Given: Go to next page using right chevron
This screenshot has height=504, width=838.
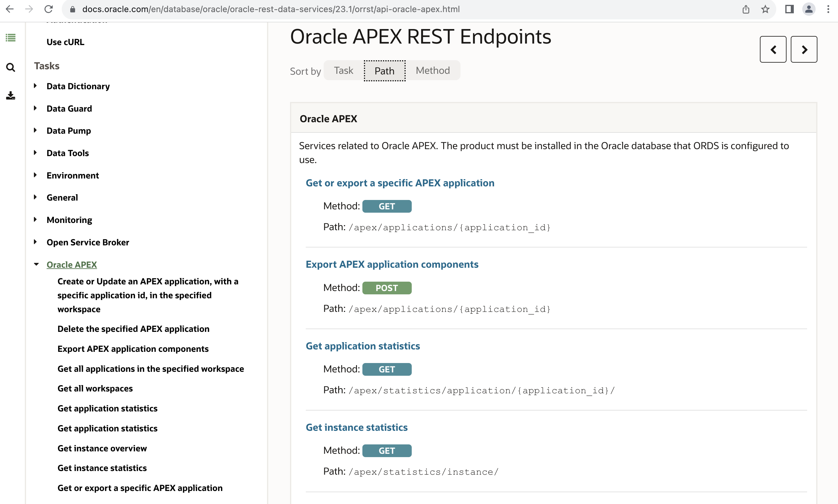Looking at the screenshot, I should click(804, 50).
